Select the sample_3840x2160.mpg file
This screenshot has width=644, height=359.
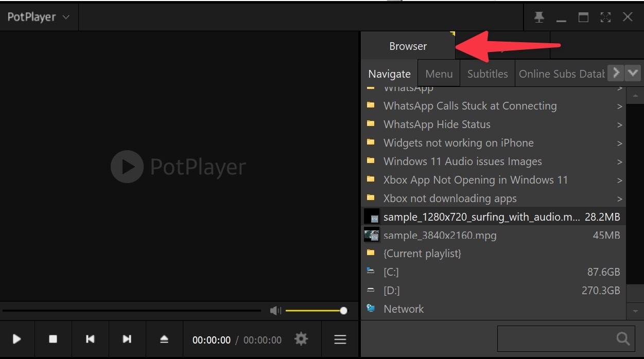point(494,236)
